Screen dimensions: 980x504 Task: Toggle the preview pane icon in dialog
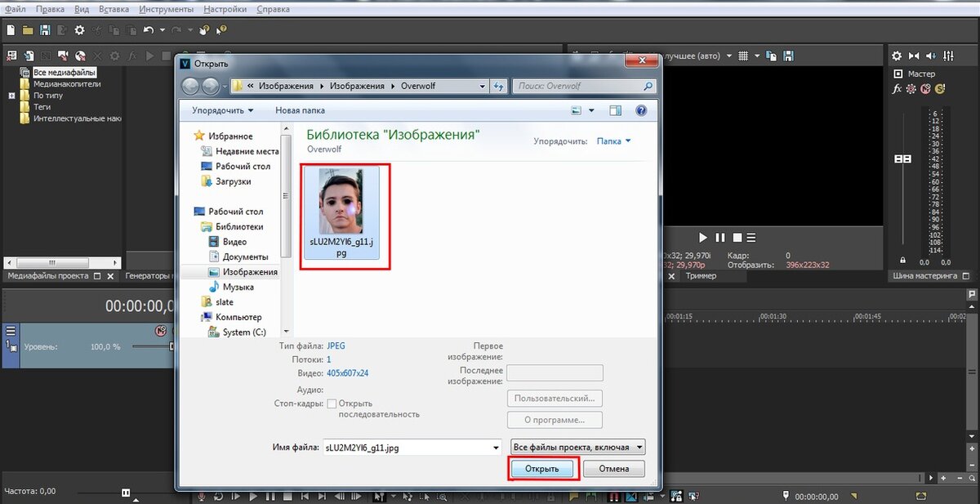coord(616,110)
